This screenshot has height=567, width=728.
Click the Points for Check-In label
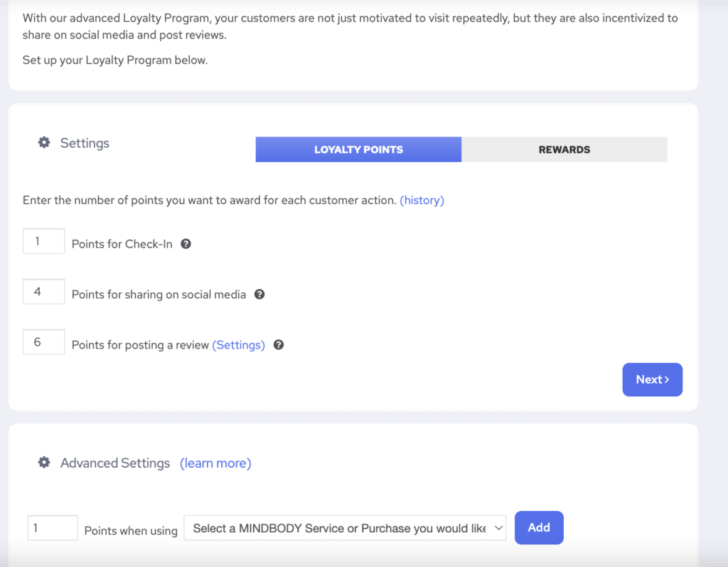pos(122,244)
